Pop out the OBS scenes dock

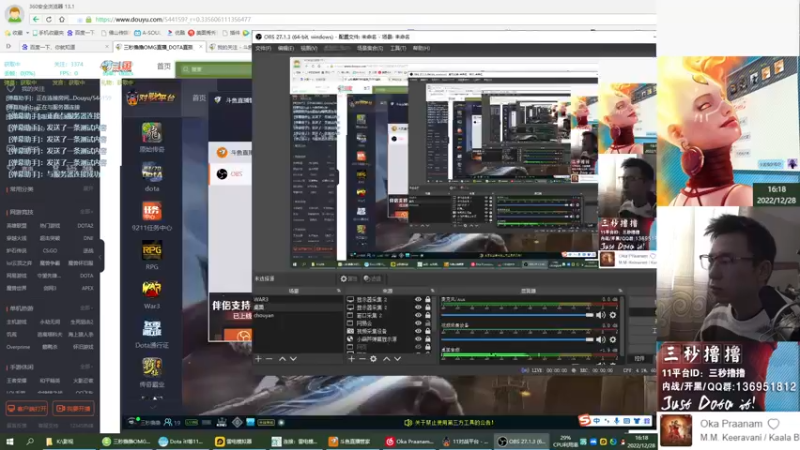click(338, 291)
